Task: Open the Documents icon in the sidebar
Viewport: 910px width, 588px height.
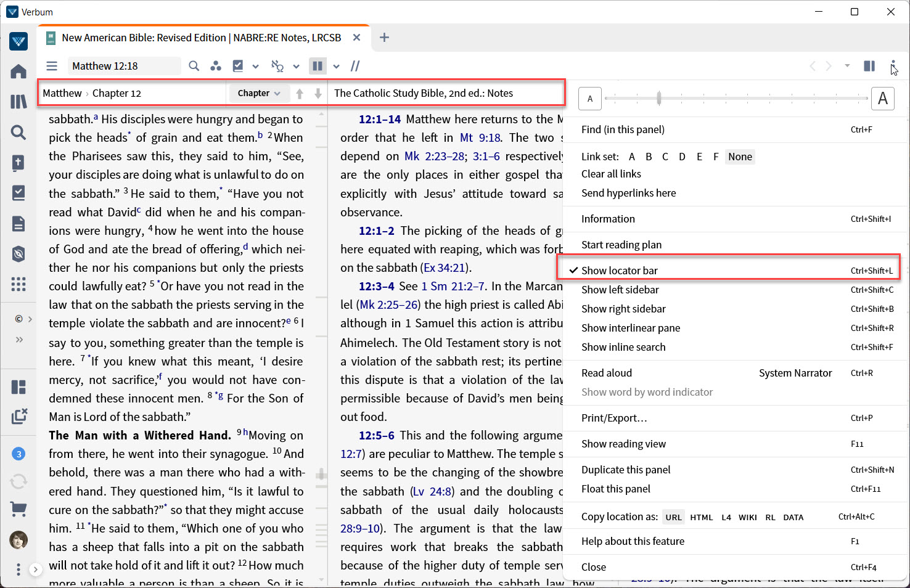Action: (x=18, y=223)
